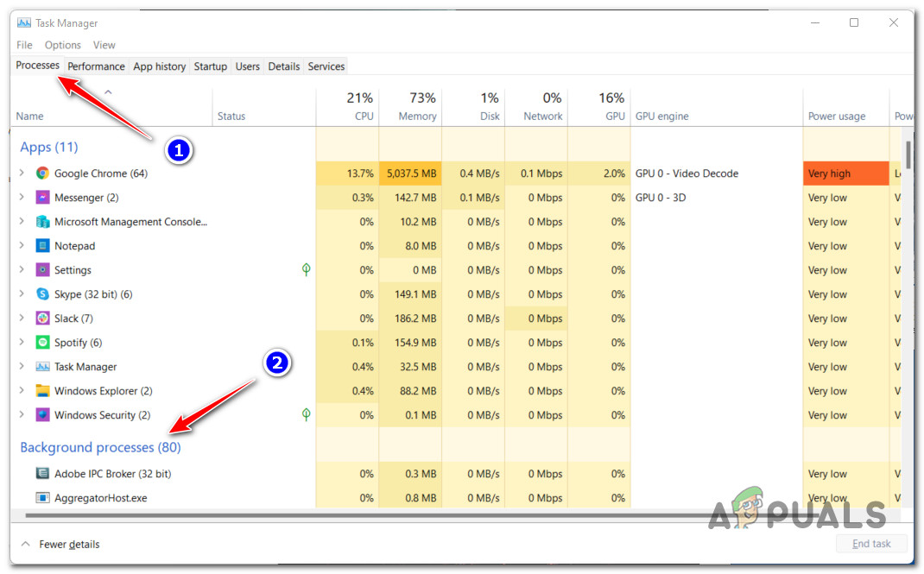Expand the Notepad process group
The image size is (924, 574).
(x=22, y=245)
